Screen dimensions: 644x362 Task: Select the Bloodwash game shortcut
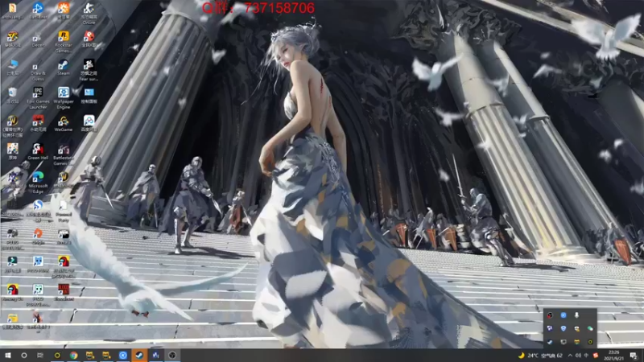(x=64, y=293)
